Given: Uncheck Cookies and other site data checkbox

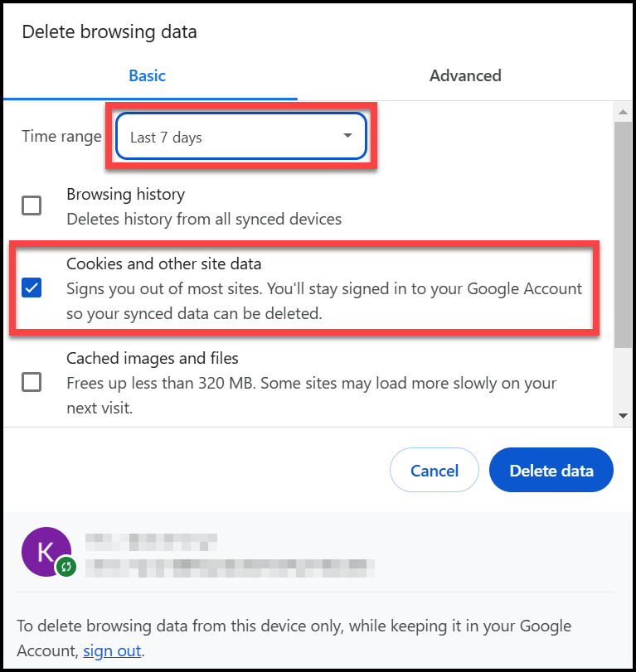Looking at the screenshot, I should pos(32,288).
